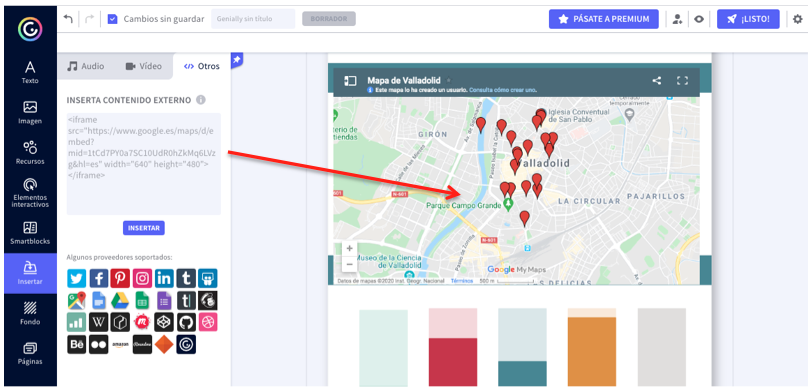
Task: Select the Mailchimp provider icon
Action: (x=208, y=300)
